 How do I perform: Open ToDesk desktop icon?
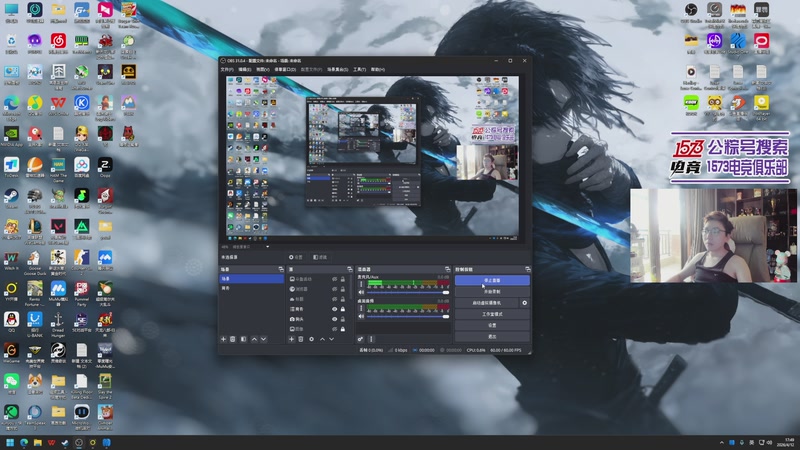click(11, 167)
